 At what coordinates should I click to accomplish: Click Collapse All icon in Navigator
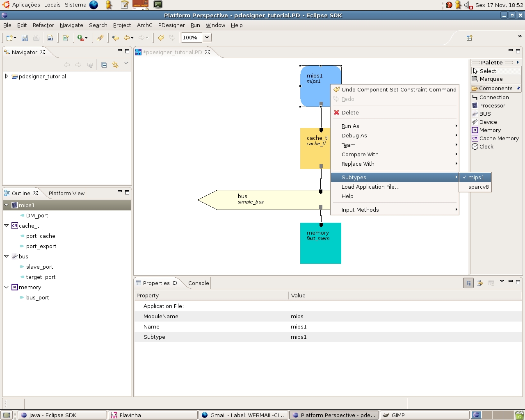pyautogui.click(x=104, y=65)
